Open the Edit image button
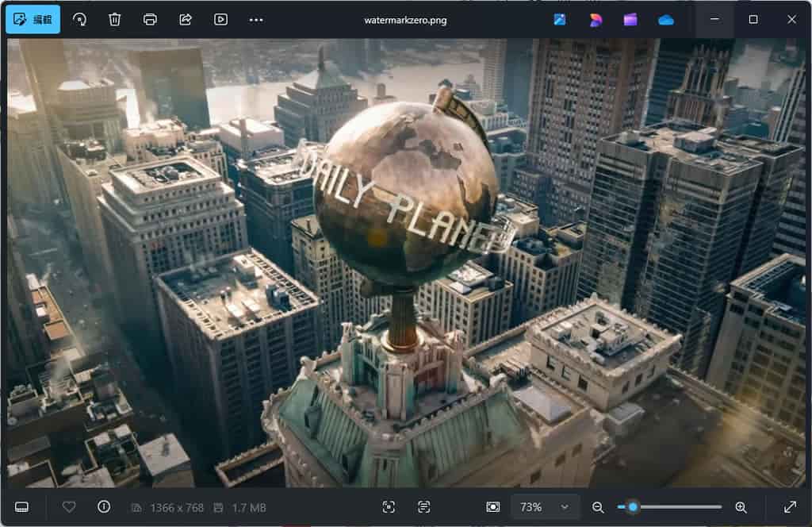 pyautogui.click(x=33, y=20)
